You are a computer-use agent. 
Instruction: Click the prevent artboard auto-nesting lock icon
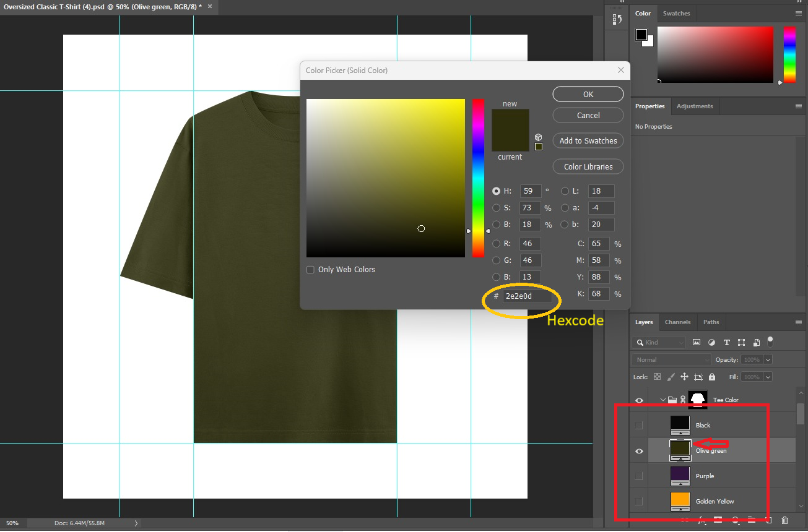click(x=698, y=377)
